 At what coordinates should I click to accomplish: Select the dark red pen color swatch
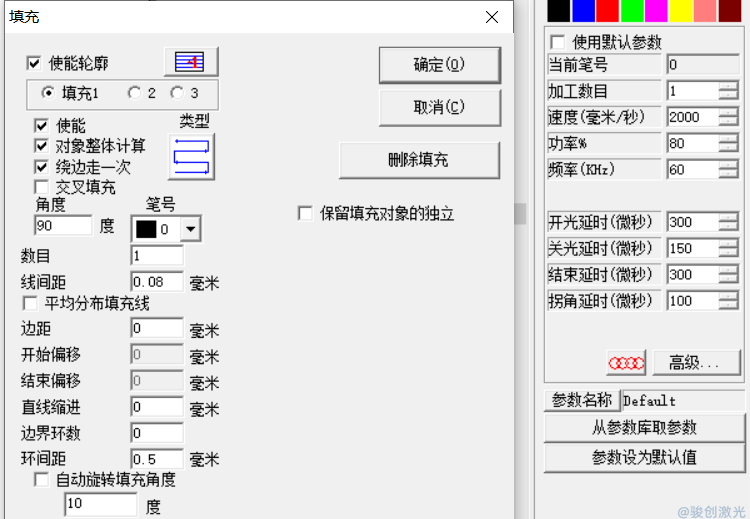tap(730, 11)
